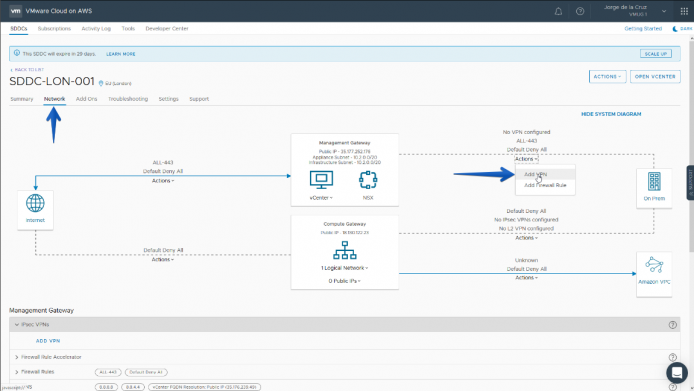Switch to the Network tab
Image resolution: width=694 pixels, height=391 pixels.
coord(54,99)
